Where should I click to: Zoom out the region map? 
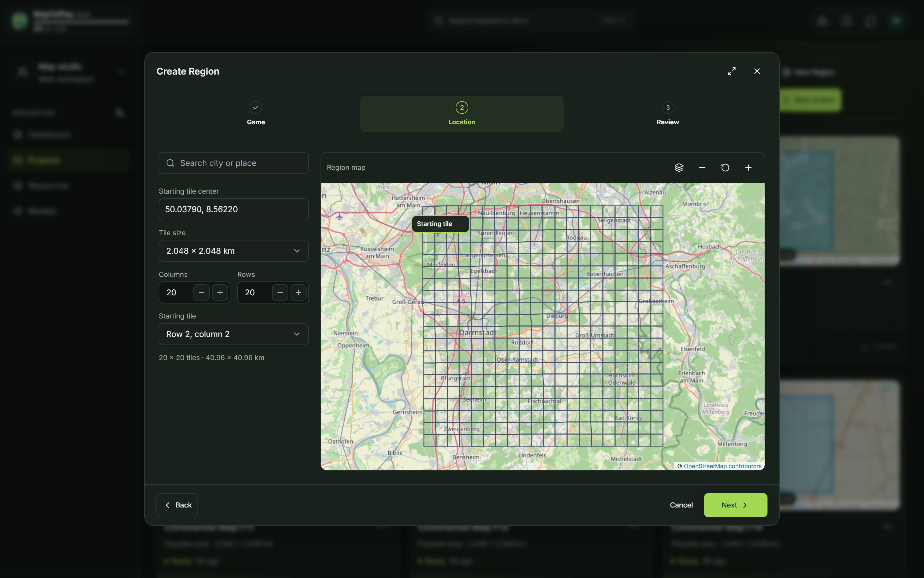[702, 167]
